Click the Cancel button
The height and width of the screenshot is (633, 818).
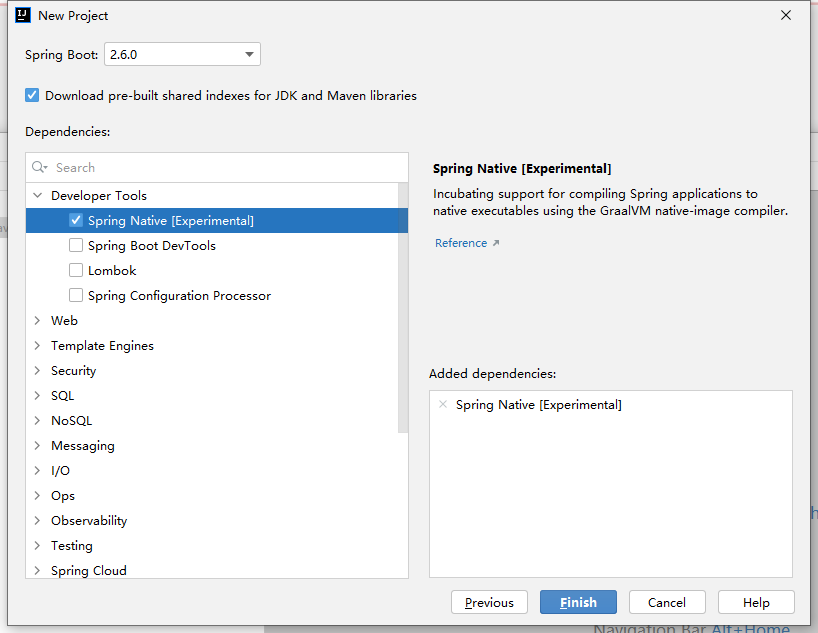click(667, 602)
